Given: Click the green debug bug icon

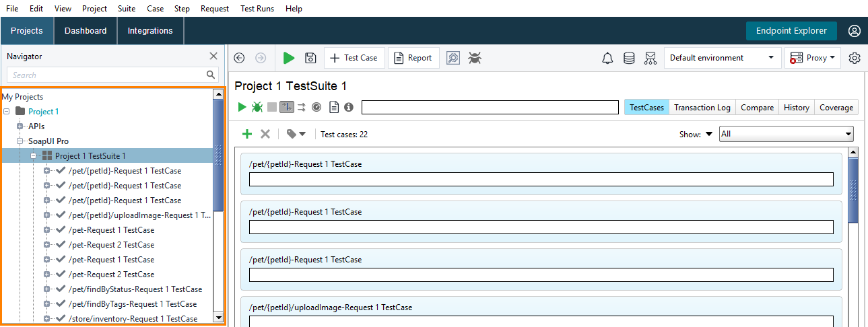Looking at the screenshot, I should [x=257, y=107].
